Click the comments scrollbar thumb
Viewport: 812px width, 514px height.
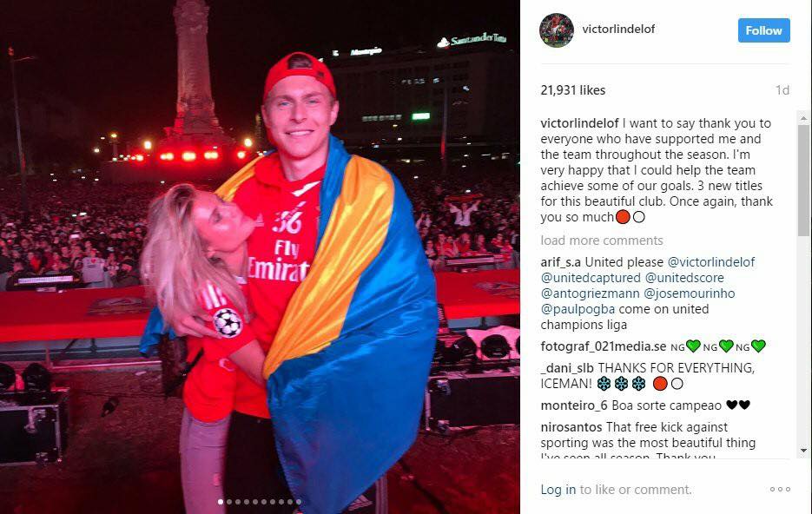[803, 179]
